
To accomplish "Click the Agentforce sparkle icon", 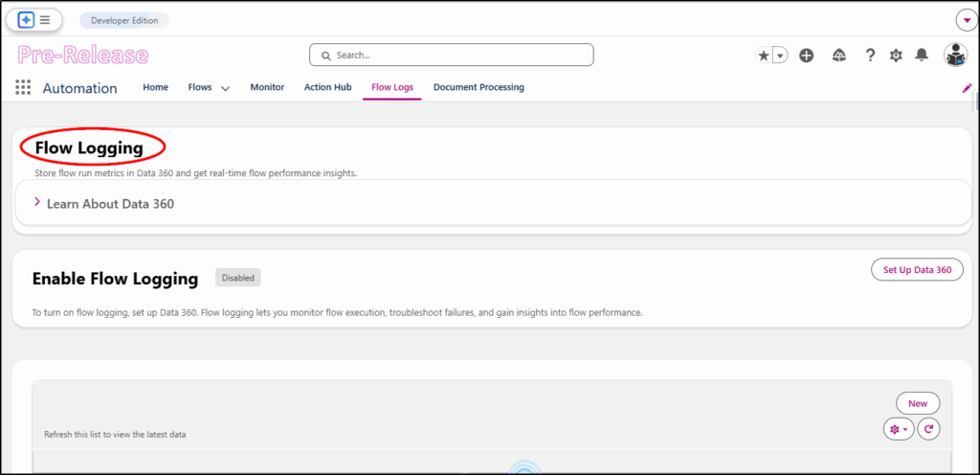I will 26,20.
